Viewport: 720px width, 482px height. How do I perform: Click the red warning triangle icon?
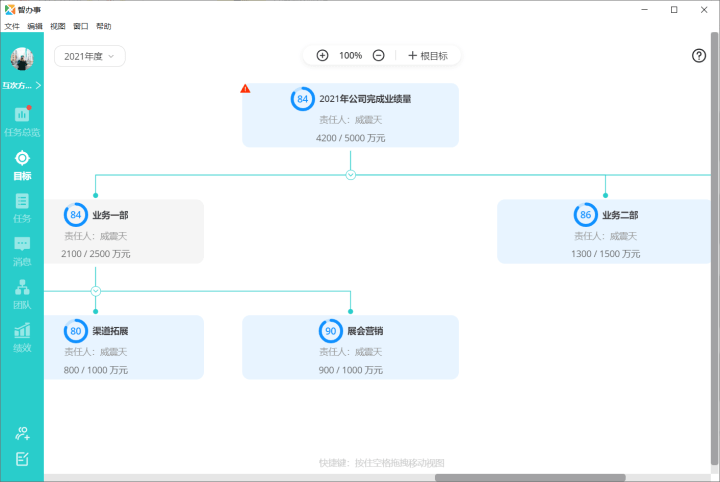245,89
